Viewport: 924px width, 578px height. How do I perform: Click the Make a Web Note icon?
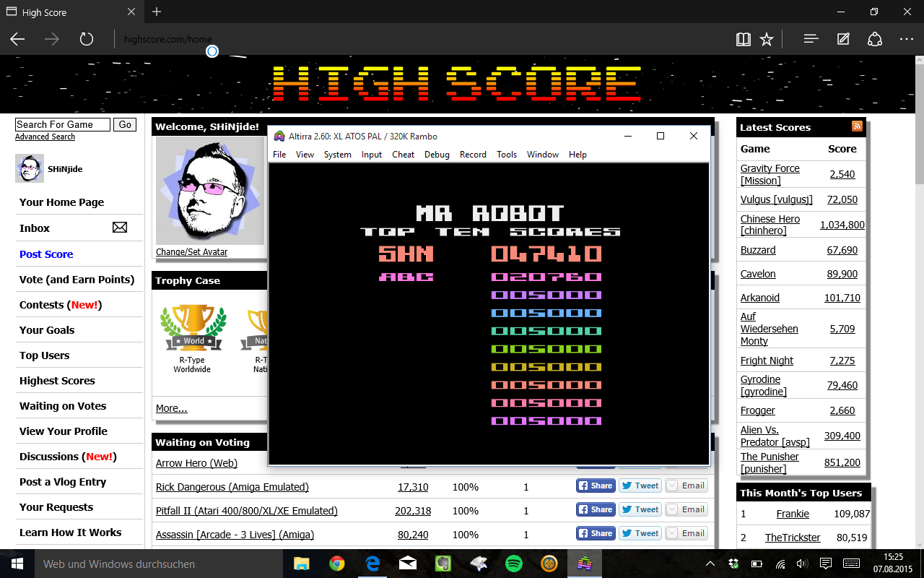[x=843, y=39]
